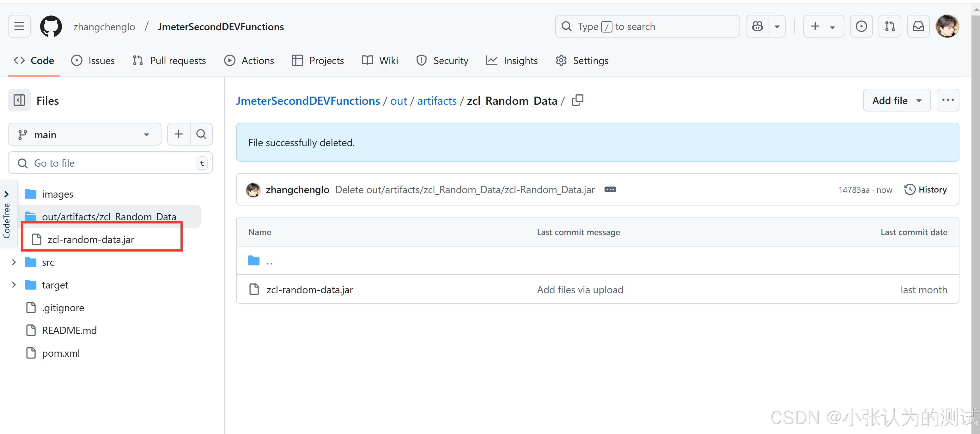This screenshot has width=980, height=434.
Task: Open the main branch dropdown
Action: coord(84,134)
